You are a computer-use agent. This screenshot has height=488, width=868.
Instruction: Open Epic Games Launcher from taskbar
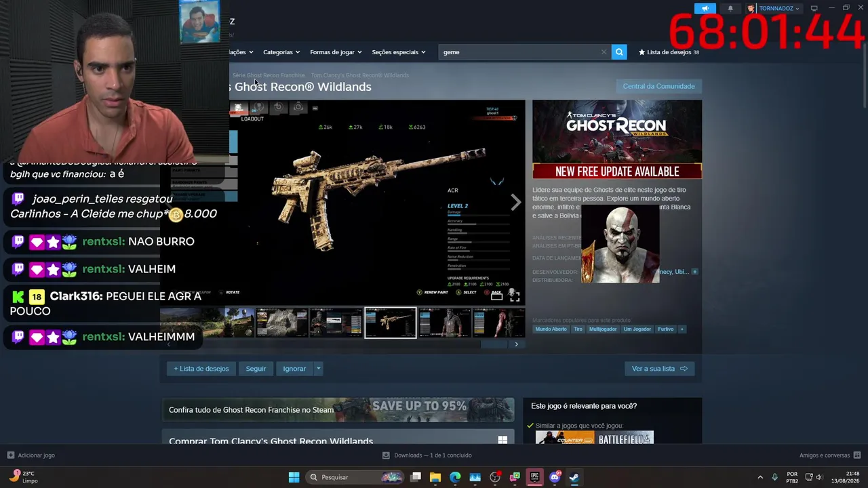[534, 477]
